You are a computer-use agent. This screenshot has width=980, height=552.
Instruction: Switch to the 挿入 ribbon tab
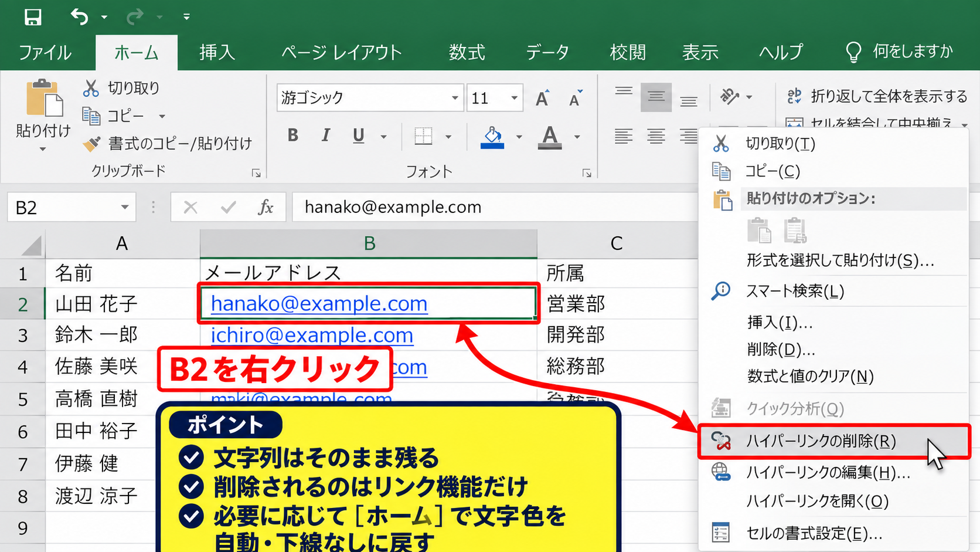pos(217,53)
